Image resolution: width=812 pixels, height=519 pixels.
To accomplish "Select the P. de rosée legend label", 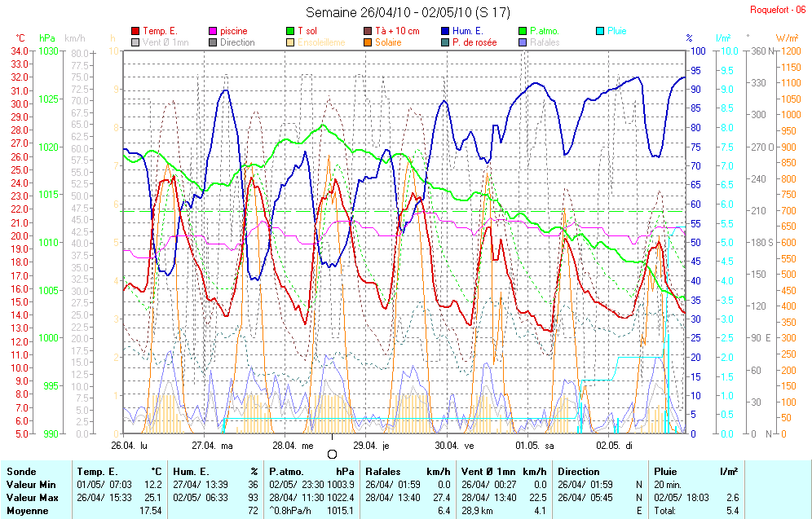I will [474, 42].
